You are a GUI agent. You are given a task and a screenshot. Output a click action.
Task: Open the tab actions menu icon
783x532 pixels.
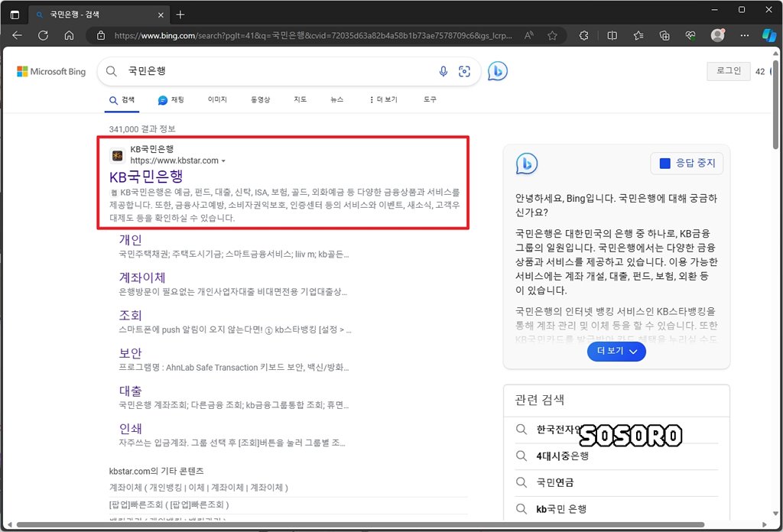[x=15, y=15]
